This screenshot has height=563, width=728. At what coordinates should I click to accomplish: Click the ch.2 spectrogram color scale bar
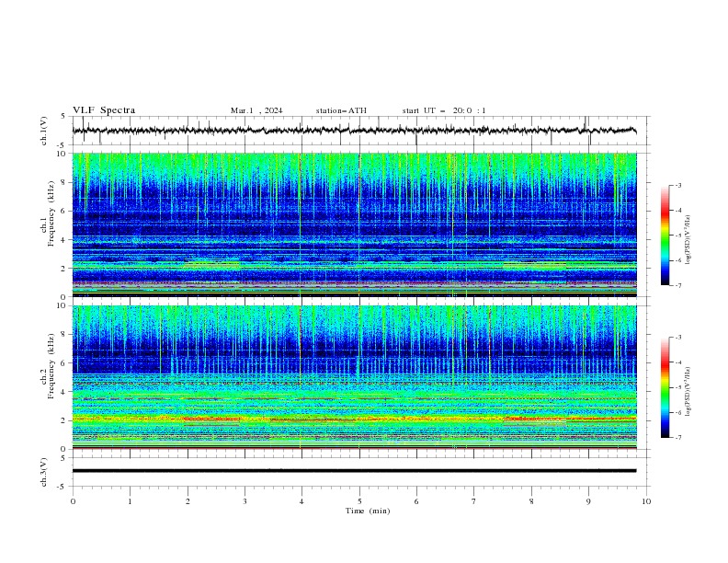tap(665, 387)
